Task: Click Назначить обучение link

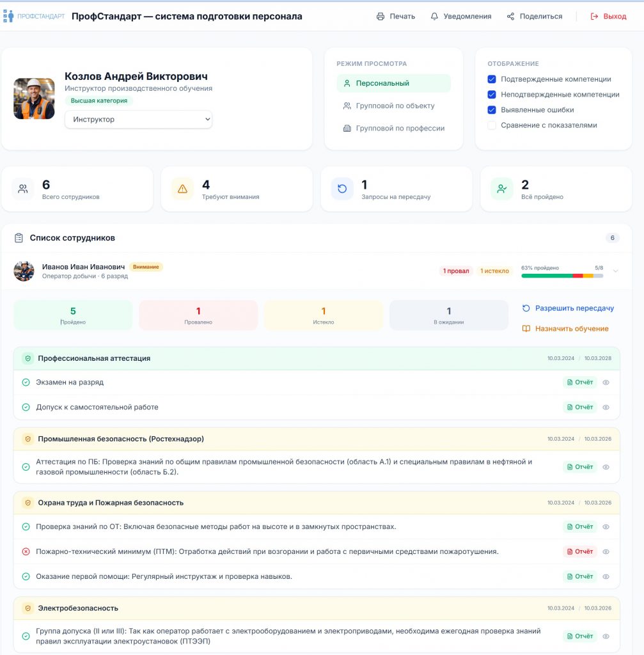Action: (x=571, y=329)
